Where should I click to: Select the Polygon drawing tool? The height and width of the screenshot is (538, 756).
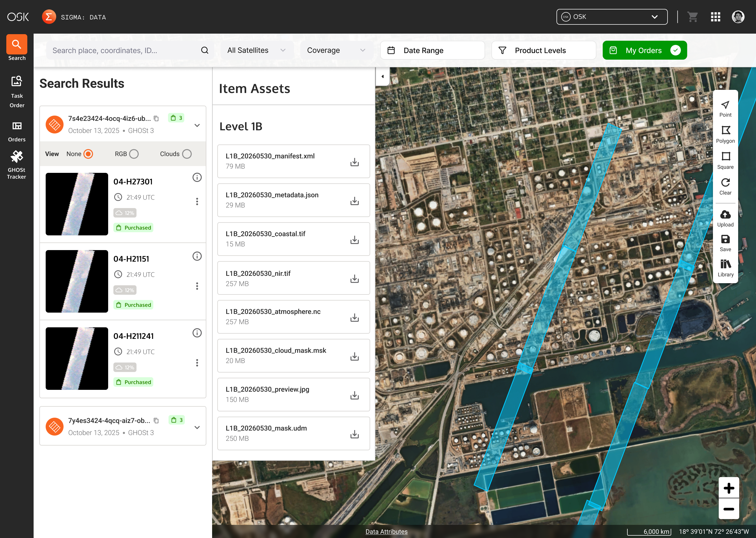click(725, 134)
